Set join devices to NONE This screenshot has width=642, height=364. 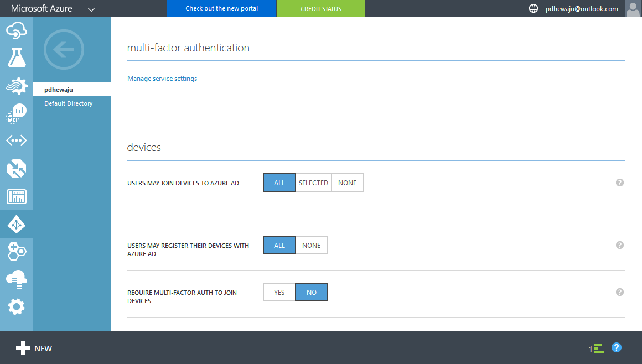pyautogui.click(x=347, y=183)
